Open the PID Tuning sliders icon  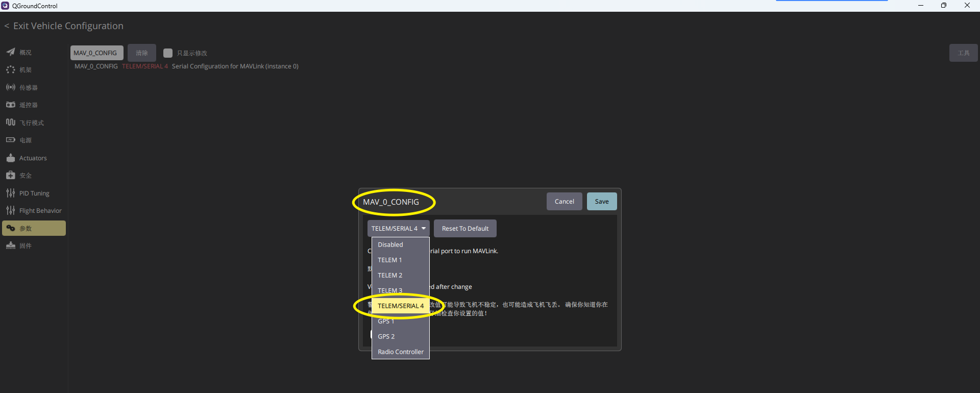point(11,193)
